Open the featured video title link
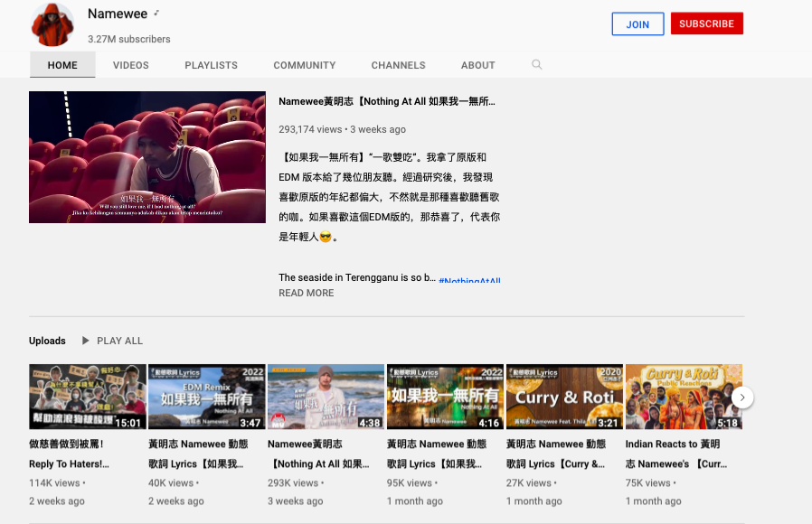812x524 pixels. pyautogui.click(x=387, y=102)
